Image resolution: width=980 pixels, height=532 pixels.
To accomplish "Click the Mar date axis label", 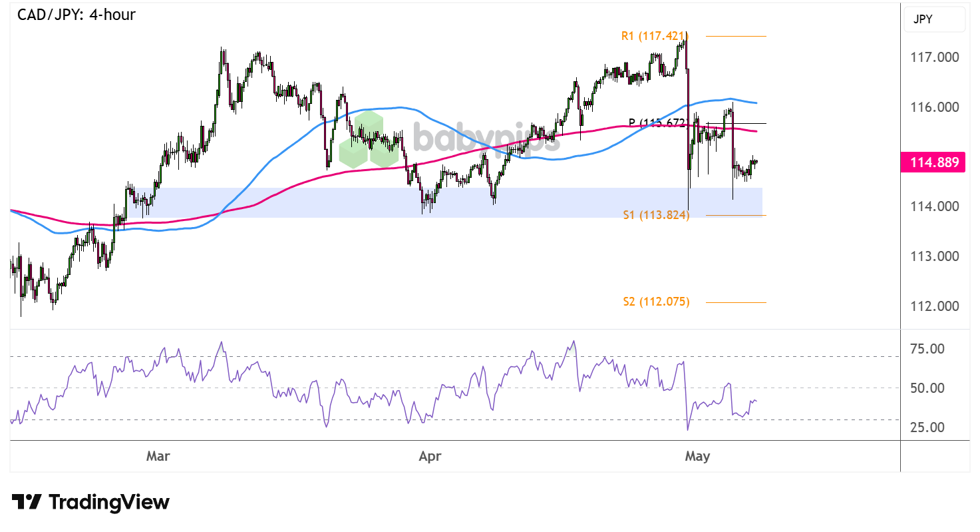I will 158,457.
